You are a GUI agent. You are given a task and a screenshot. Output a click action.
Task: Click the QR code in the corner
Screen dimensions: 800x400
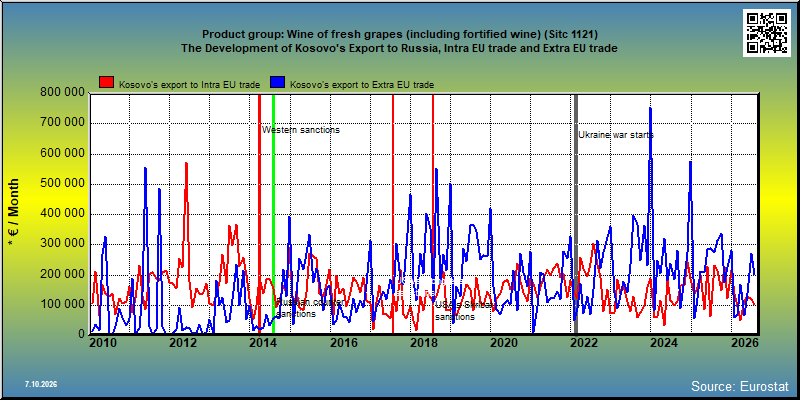pos(769,33)
